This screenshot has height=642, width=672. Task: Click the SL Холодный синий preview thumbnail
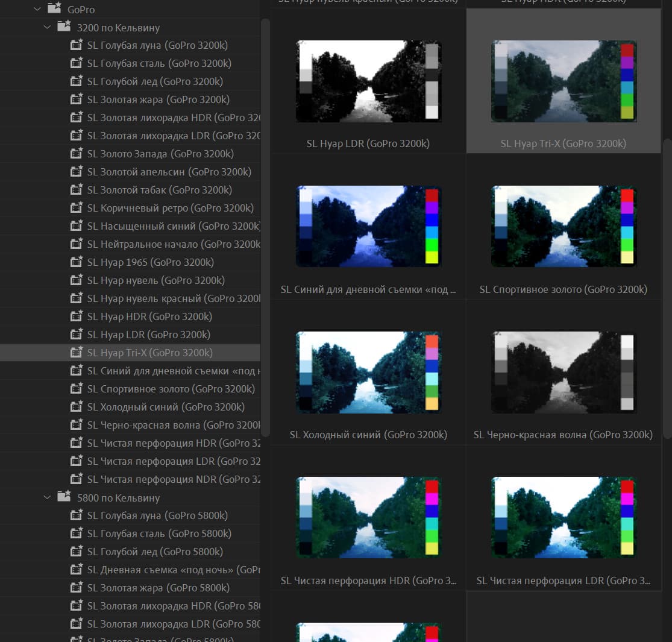click(x=369, y=372)
